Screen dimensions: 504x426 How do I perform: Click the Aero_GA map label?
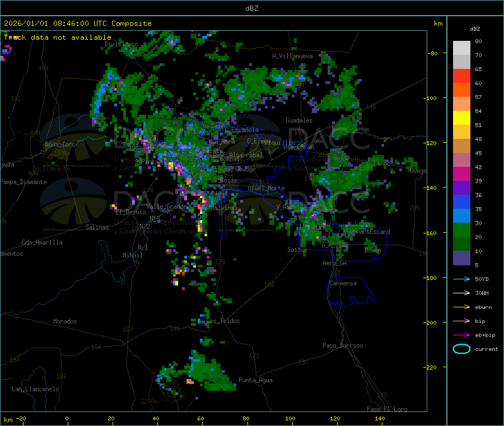coord(335,263)
